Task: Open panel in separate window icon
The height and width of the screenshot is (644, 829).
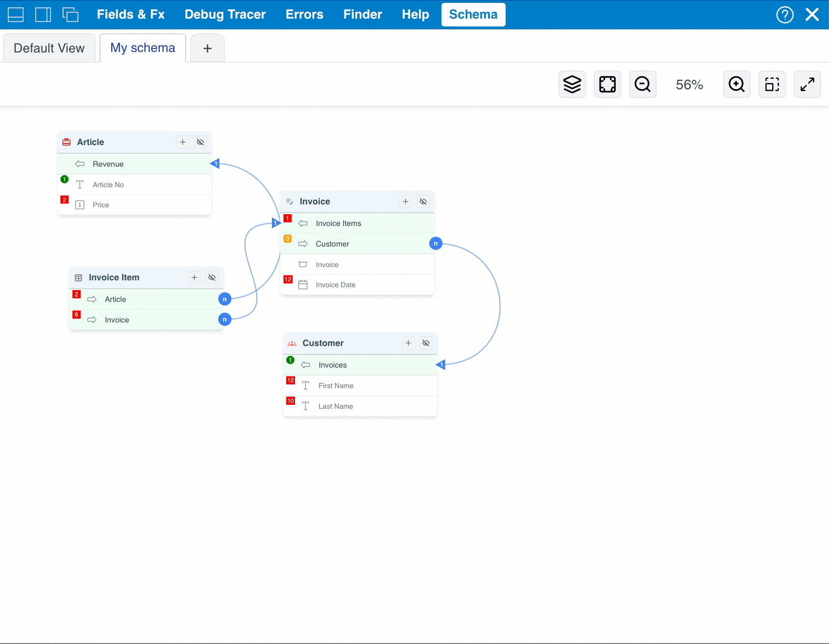Action: click(71, 15)
